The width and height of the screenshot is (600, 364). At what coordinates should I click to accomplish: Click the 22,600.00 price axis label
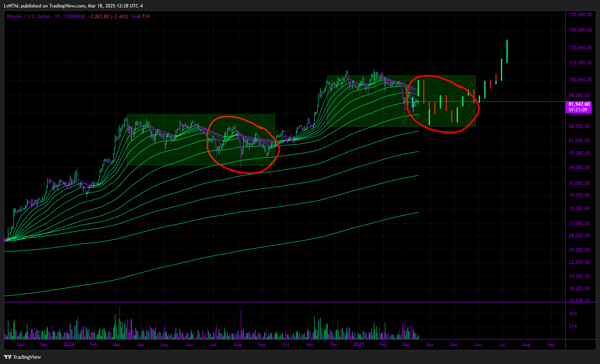(x=579, y=262)
